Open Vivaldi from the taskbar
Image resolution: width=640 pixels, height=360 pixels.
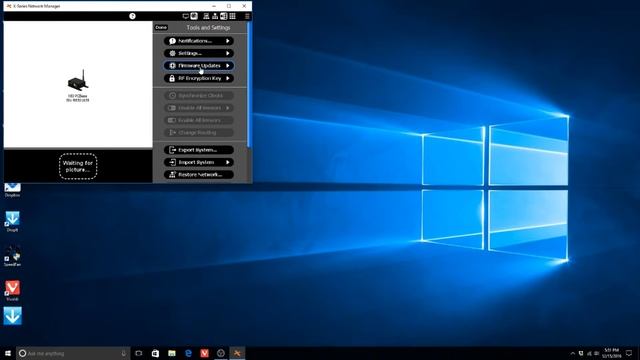pos(204,353)
